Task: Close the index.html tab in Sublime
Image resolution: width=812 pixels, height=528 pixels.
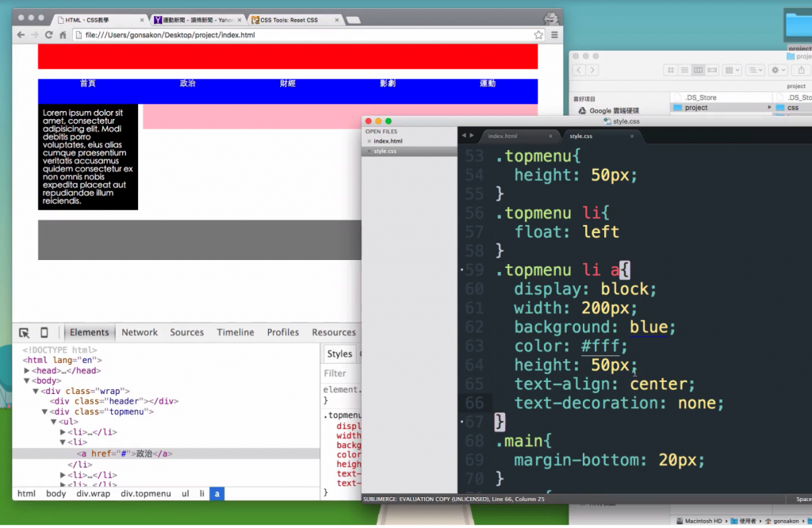Action: point(550,136)
